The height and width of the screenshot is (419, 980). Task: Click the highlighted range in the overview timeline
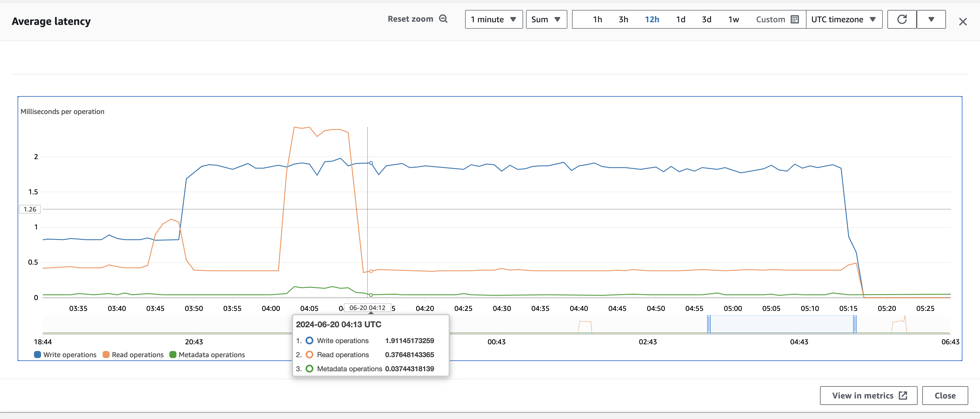(782, 324)
